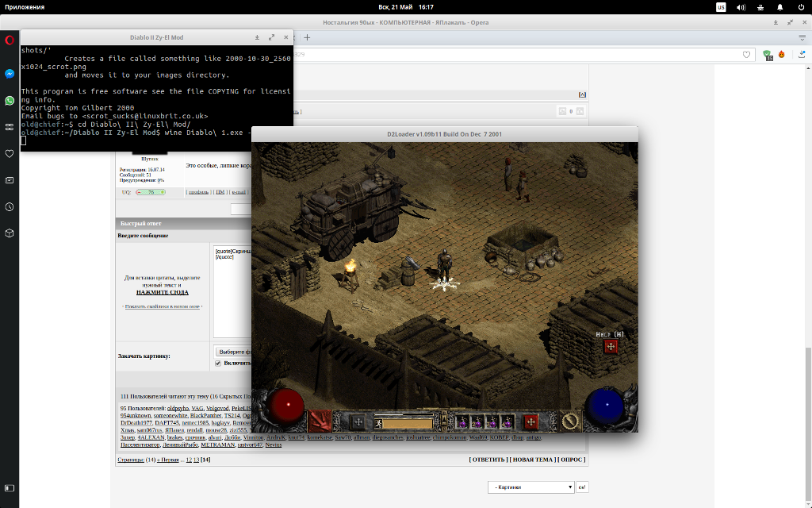
Task: Toggle sidebar panel icon at sidebar bottom
Action: point(10,488)
